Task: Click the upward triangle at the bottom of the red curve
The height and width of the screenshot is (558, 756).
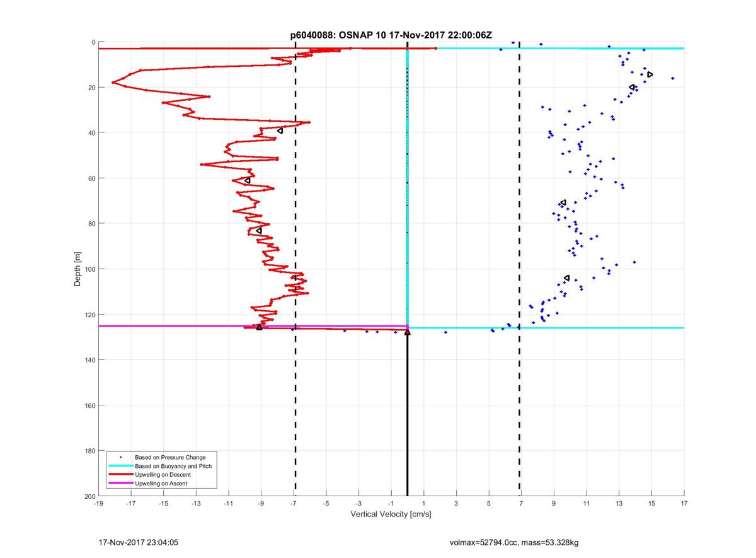Action: pyautogui.click(x=259, y=327)
